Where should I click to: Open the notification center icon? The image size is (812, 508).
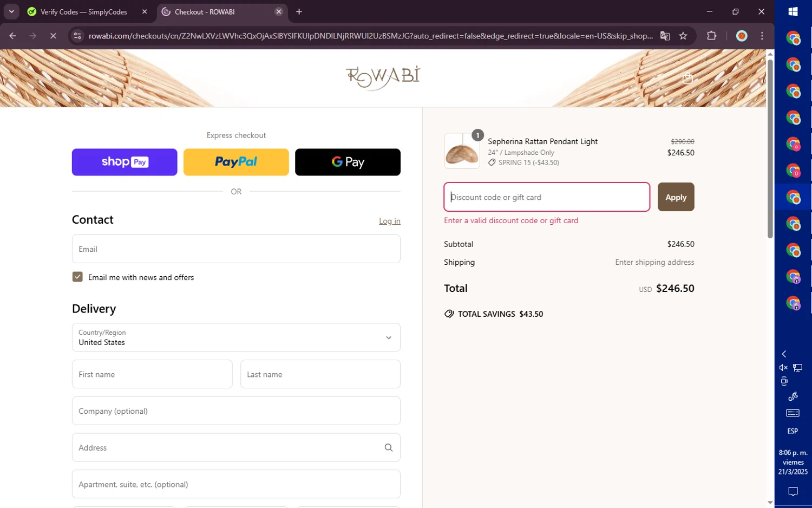tap(793, 492)
